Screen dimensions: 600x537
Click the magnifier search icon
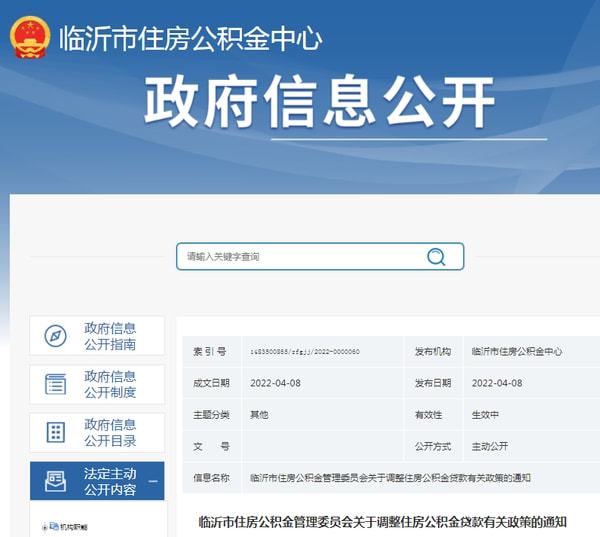coord(436,256)
